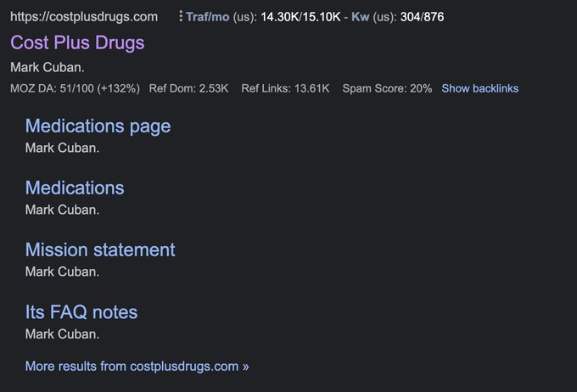The height and width of the screenshot is (392, 577).
Task: Click the Kw metric label
Action: click(x=361, y=17)
